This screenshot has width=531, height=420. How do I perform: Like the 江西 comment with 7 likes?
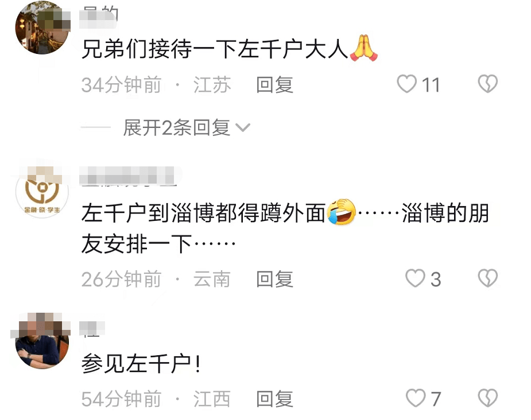point(416,398)
